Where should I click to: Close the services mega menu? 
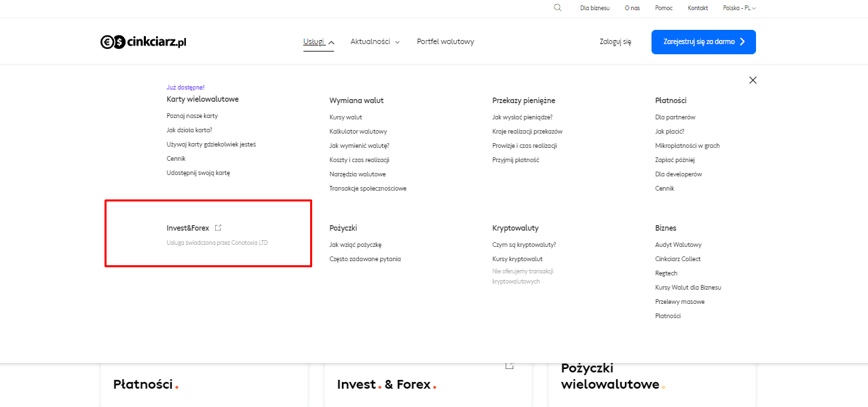click(x=753, y=80)
